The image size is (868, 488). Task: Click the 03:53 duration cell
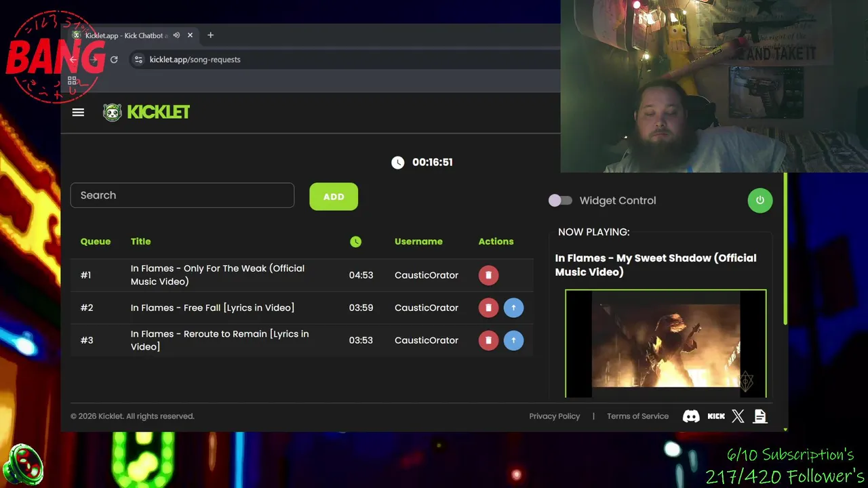click(361, 340)
